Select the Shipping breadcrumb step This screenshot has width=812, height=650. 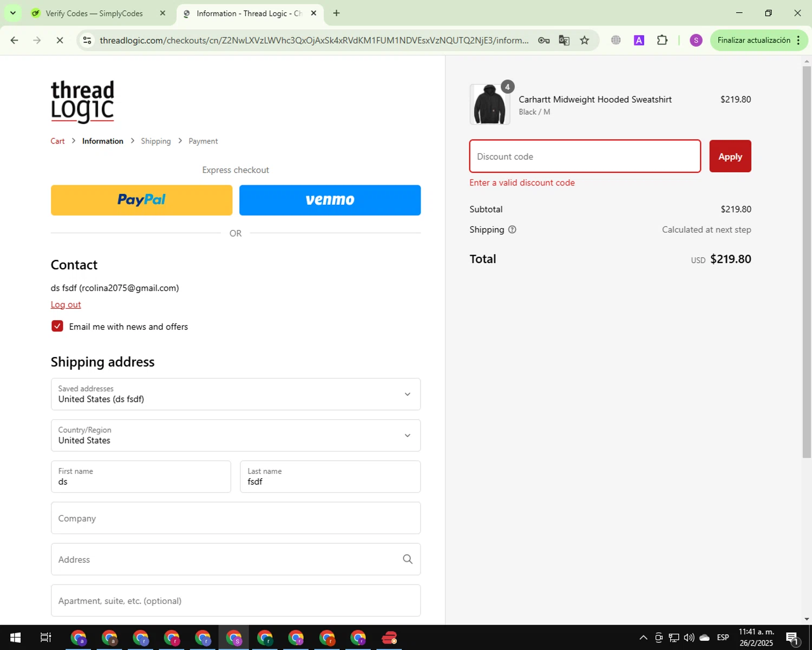click(x=156, y=141)
